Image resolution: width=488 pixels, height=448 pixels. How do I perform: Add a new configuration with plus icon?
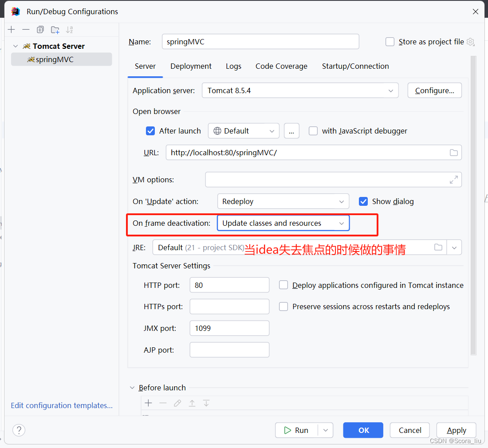(12, 30)
